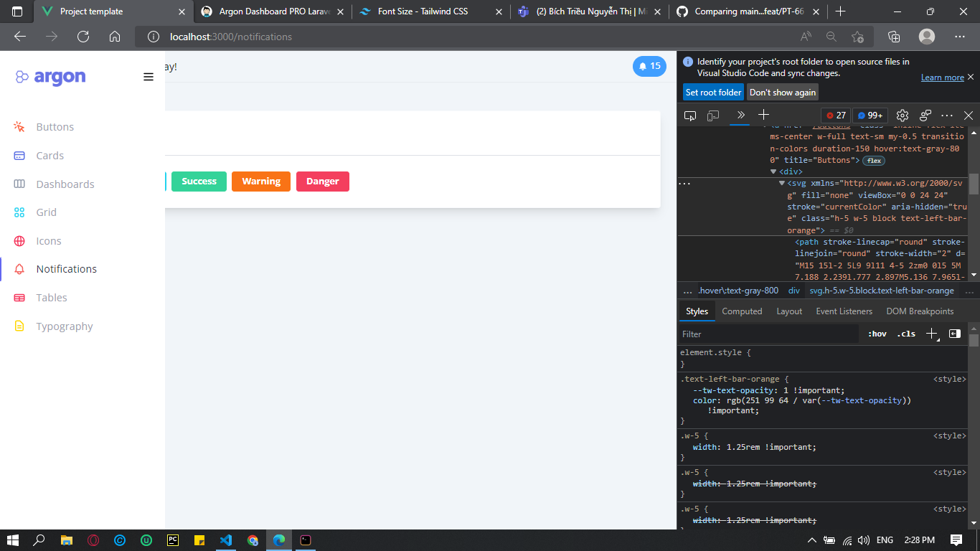Viewport: 980px width, 551px height.
Task: Click the DevTools feedback icon
Action: click(x=925, y=115)
